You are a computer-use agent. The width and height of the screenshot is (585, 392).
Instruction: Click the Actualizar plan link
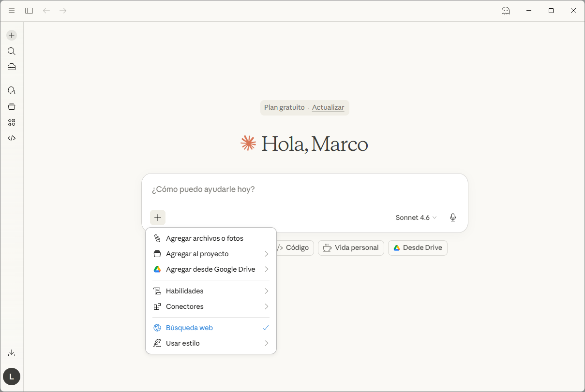click(x=328, y=107)
